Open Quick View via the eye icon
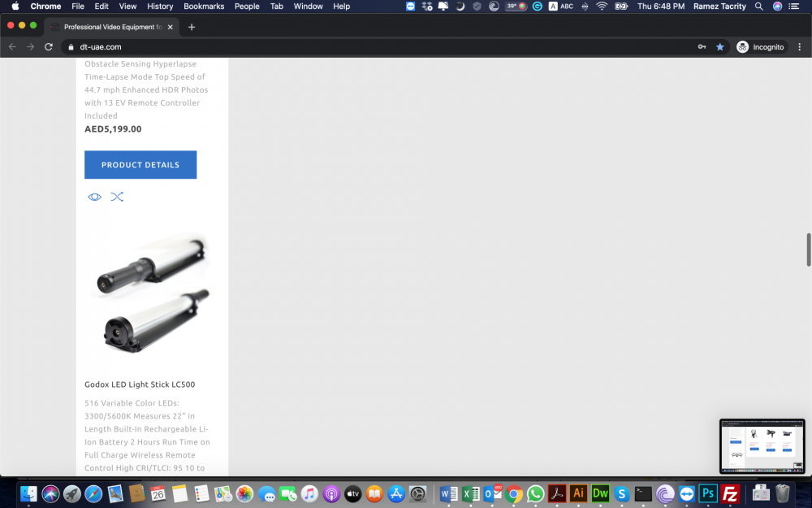This screenshot has width=812, height=508. tap(94, 197)
